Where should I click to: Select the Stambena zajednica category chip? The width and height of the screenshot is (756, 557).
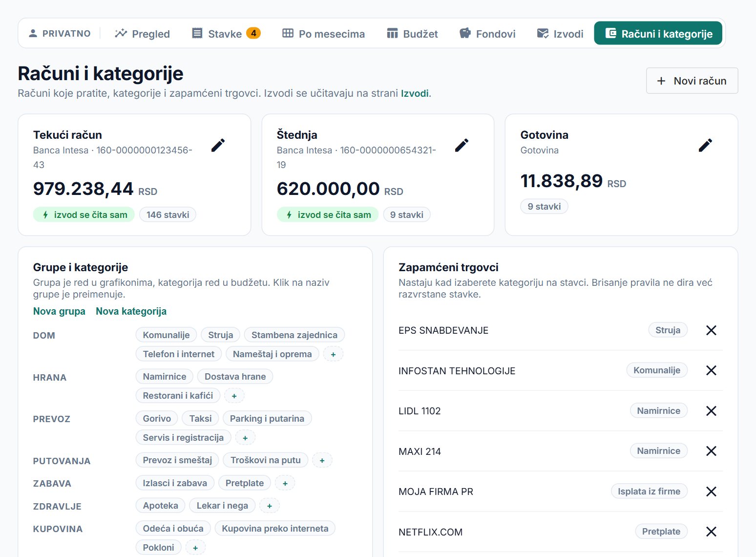[294, 335]
